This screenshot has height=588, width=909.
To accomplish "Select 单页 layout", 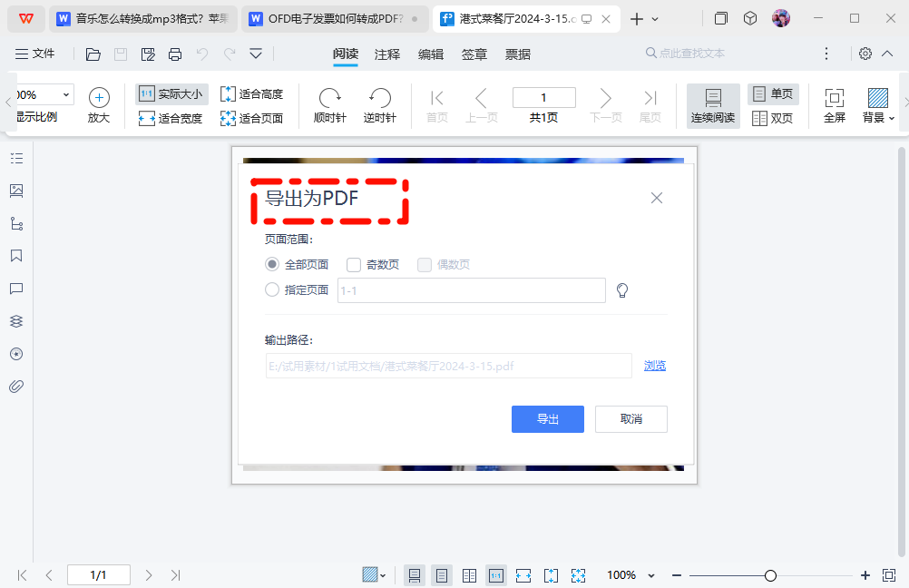I will 773,94.
